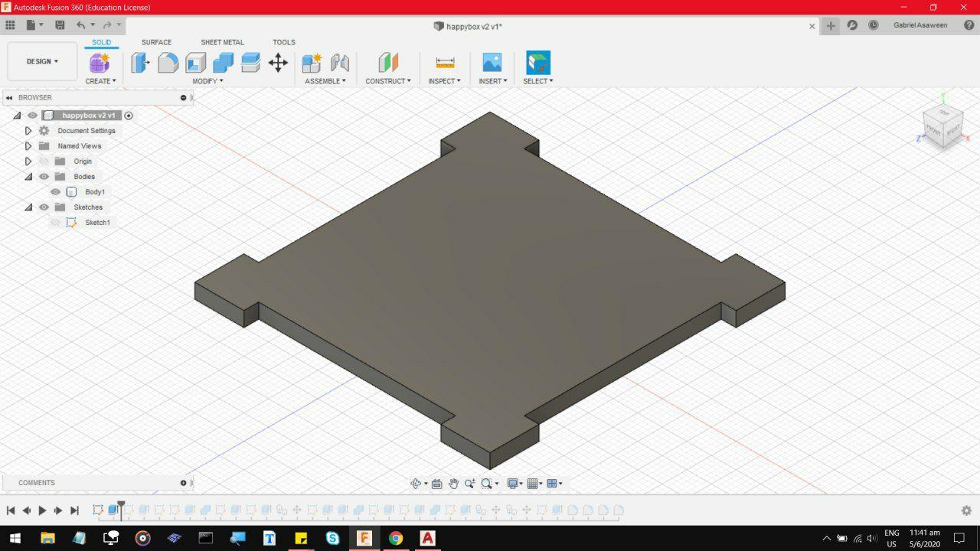Save the document with the disk icon
The image size is (980, 551).
[60, 25]
